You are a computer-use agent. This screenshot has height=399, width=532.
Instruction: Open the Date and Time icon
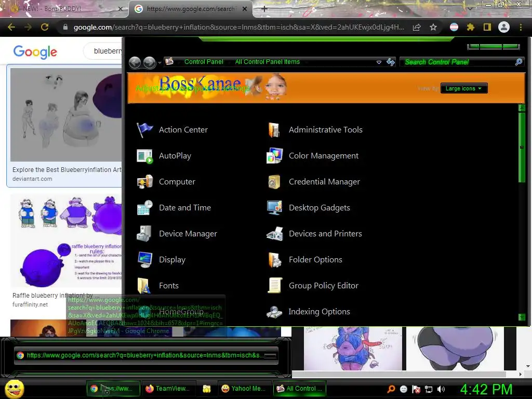[x=144, y=208]
